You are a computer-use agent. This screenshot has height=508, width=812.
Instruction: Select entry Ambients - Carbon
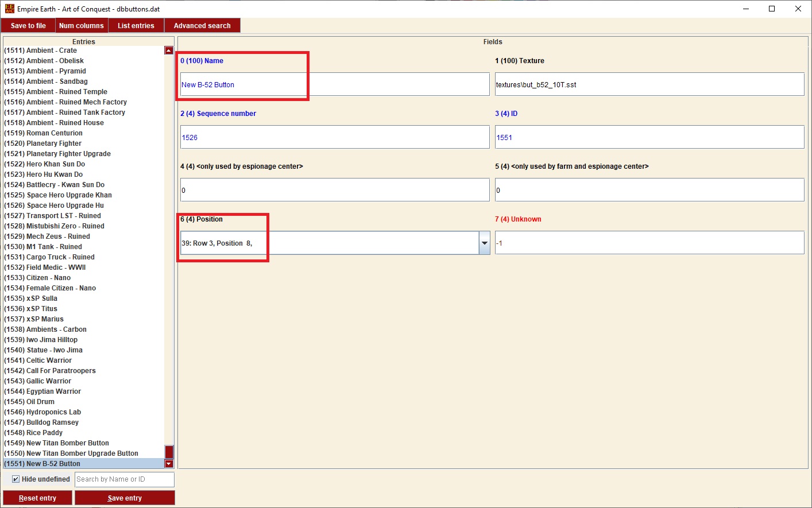(84, 329)
